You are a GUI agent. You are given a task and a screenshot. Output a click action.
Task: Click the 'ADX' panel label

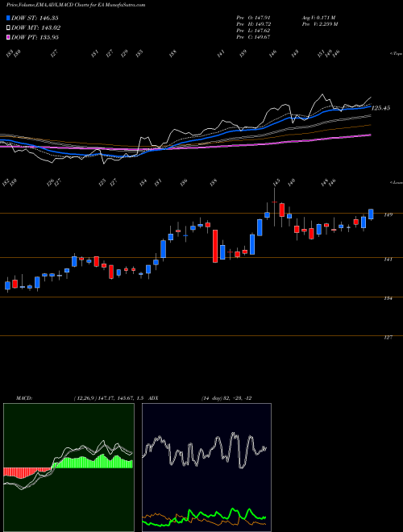(x=153, y=398)
